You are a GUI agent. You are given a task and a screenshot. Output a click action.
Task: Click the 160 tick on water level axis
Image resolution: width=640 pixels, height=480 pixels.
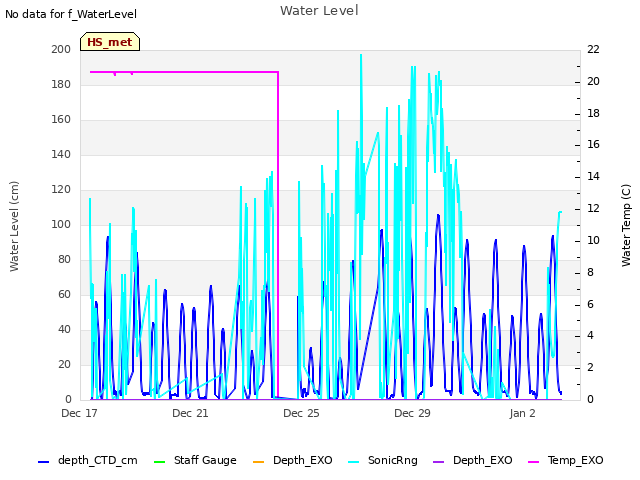click(x=61, y=120)
